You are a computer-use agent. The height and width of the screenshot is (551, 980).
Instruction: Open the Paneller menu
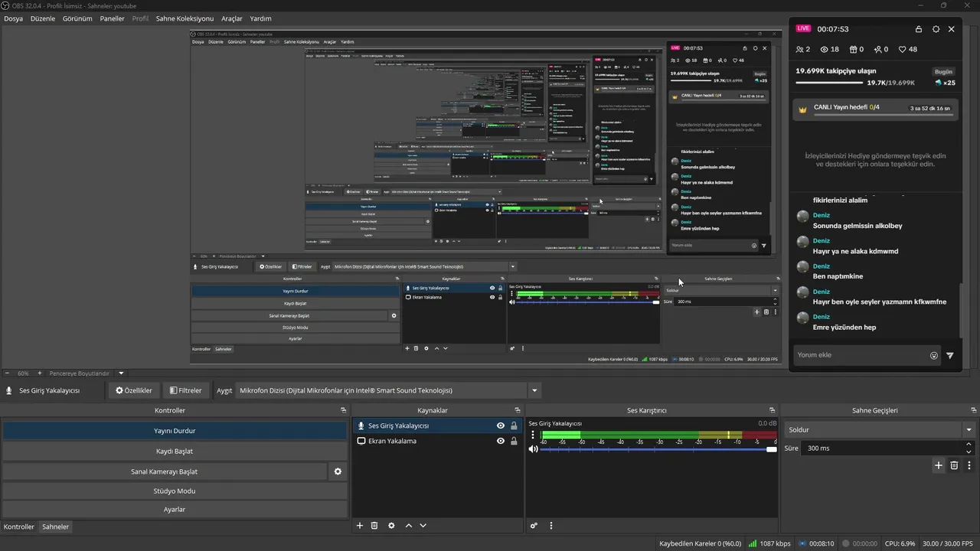(x=112, y=18)
